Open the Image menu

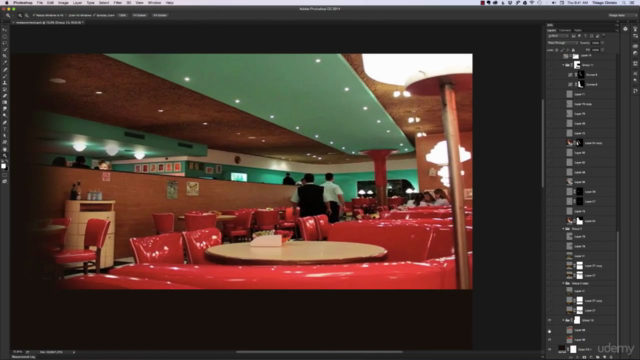(63, 2)
